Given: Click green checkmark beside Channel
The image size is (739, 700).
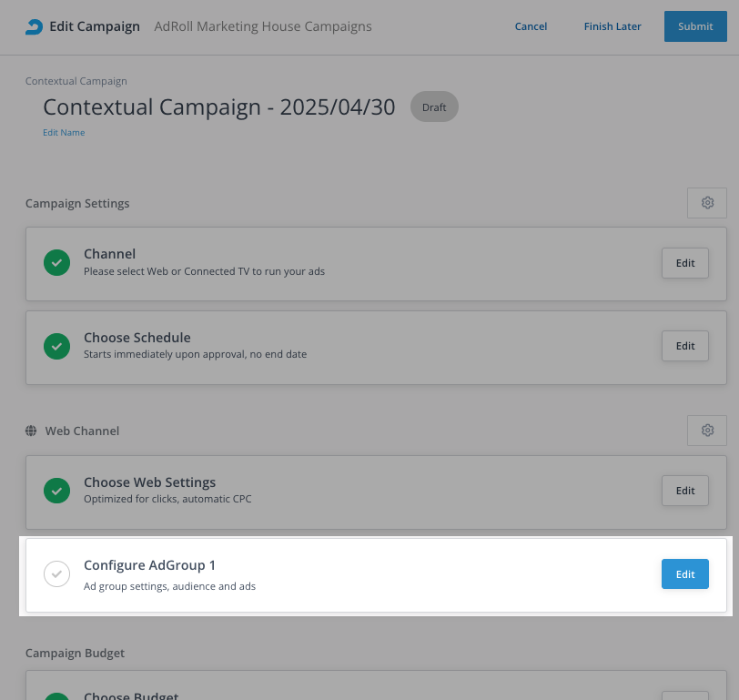Looking at the screenshot, I should [x=57, y=263].
